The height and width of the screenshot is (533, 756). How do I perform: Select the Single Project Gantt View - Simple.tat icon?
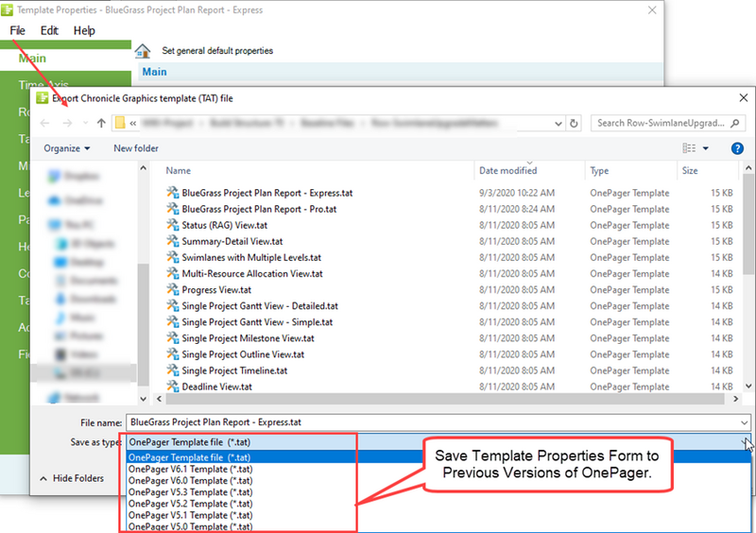(x=173, y=321)
